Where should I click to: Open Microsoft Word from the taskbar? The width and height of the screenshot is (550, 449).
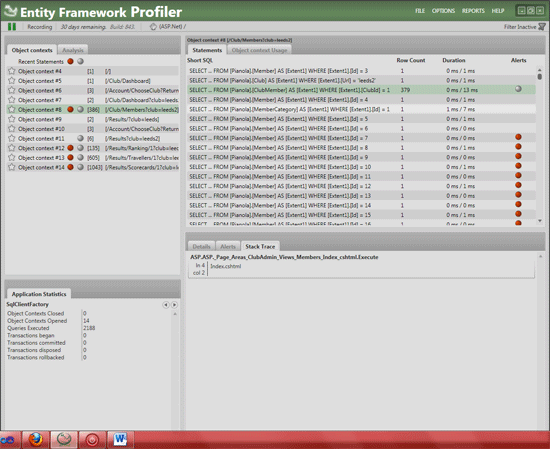[x=120, y=440]
